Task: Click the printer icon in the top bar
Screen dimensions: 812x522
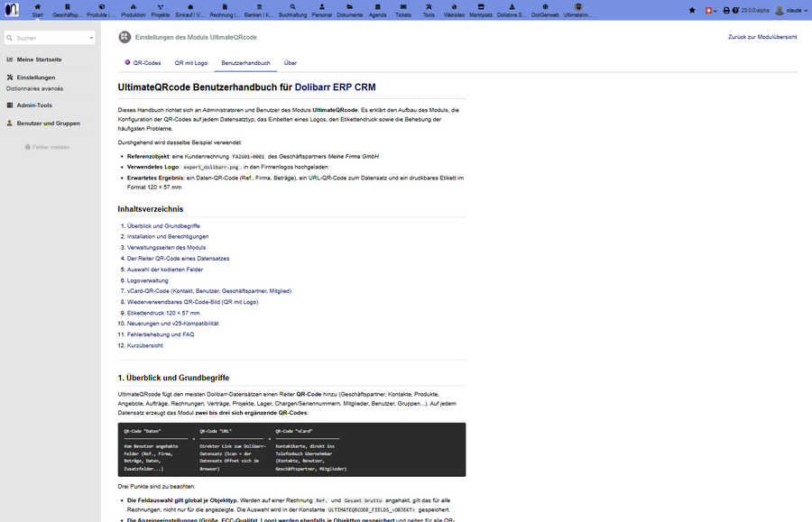Action: [726, 10]
